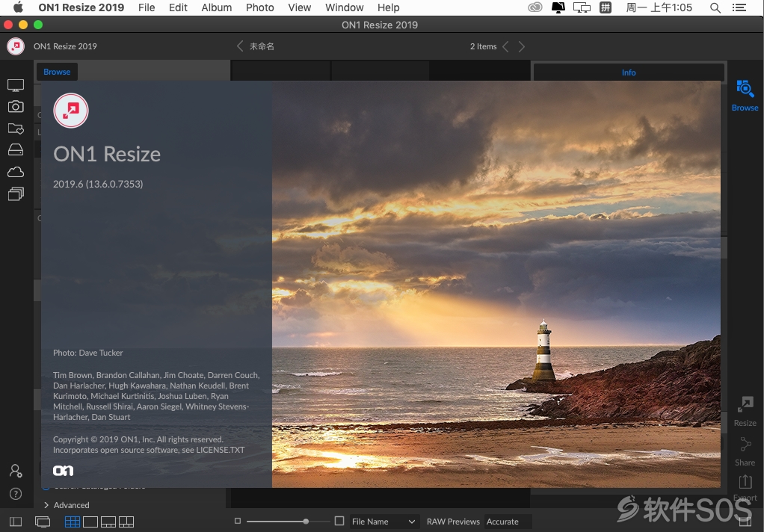Screen dimensions: 764x532
Task: Click the 未命名 folder name
Action: (262, 46)
